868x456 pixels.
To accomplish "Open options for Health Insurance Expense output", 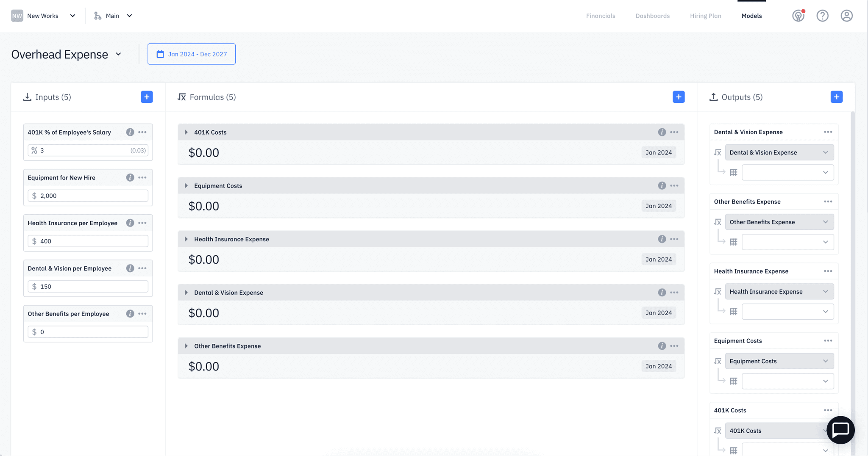I will tap(828, 271).
